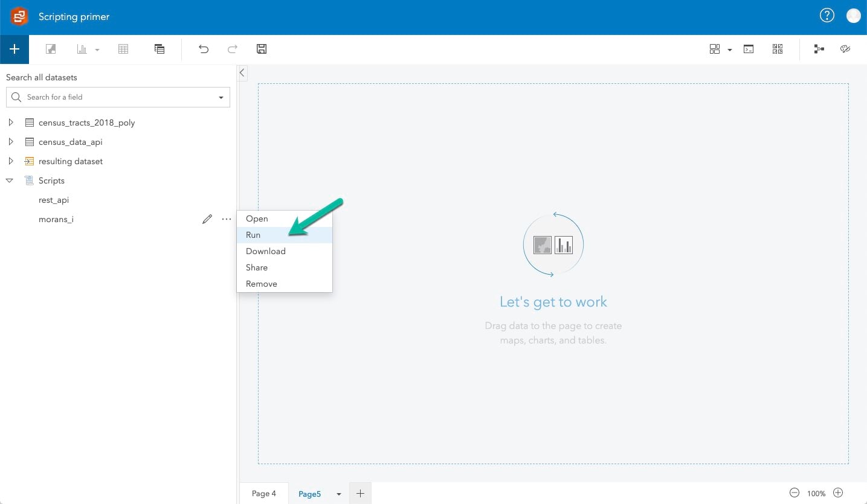This screenshot has height=504, width=867.
Task: Select the Map visualization icon
Action: point(51,49)
